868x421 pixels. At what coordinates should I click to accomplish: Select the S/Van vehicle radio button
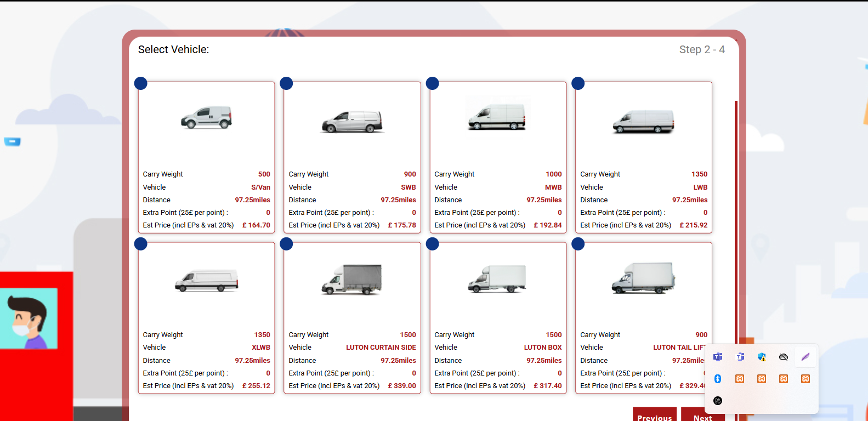[141, 83]
